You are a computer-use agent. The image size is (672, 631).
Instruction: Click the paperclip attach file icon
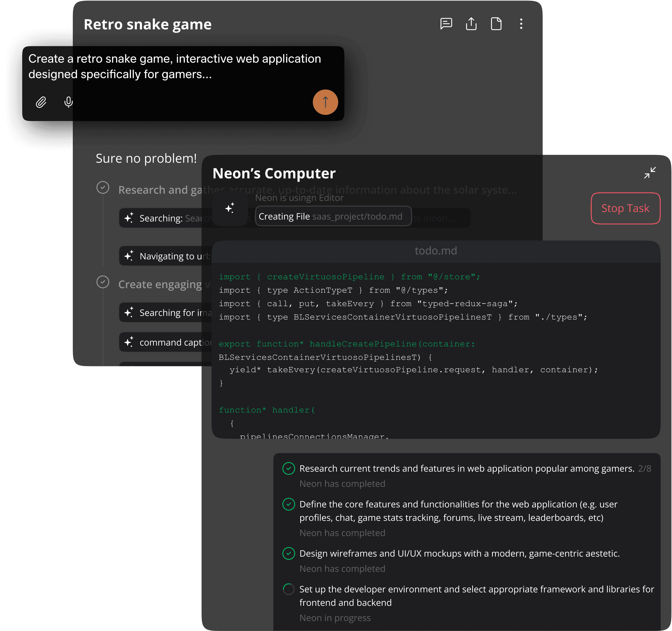tap(41, 102)
